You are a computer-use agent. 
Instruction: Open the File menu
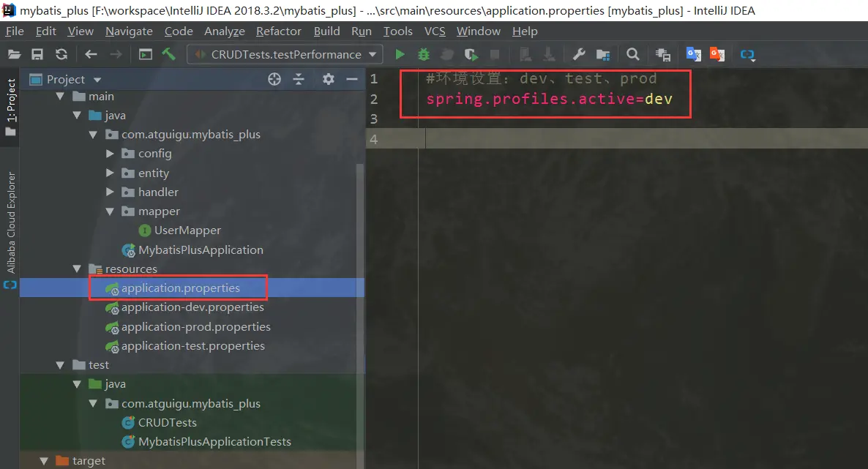[x=15, y=31]
